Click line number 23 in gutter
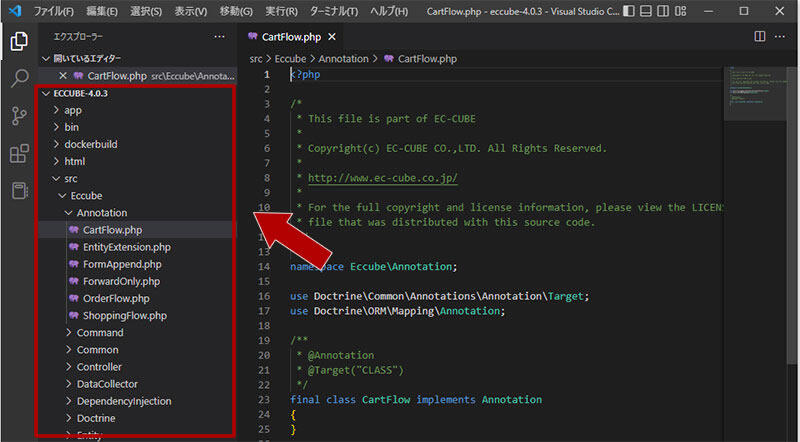The image size is (800, 442). pos(264,400)
